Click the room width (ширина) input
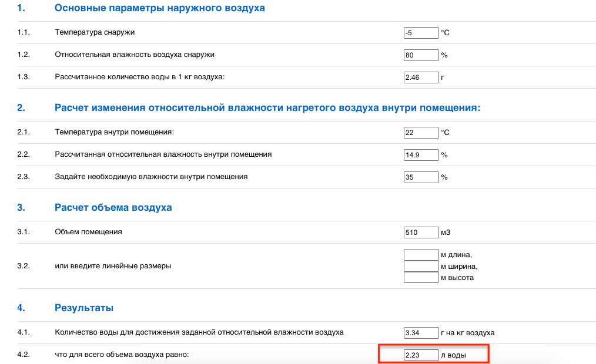Viewport: 596px width, 364px height. (421, 266)
